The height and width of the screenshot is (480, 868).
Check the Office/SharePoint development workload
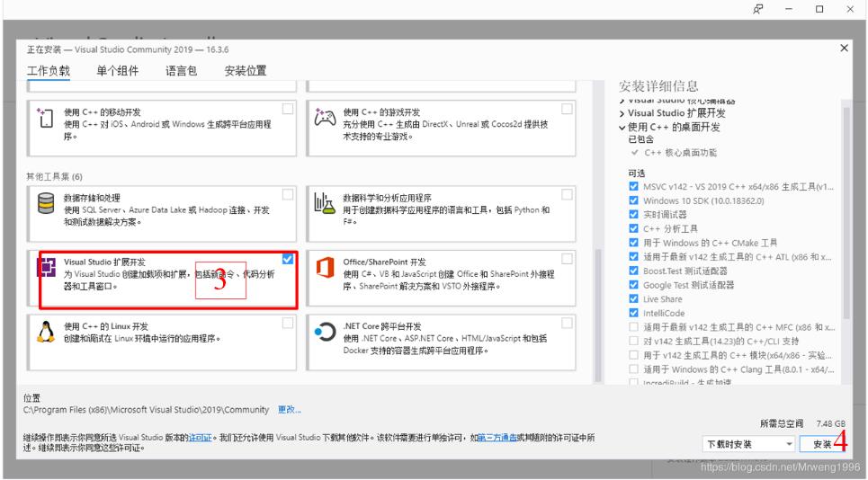pos(567,259)
